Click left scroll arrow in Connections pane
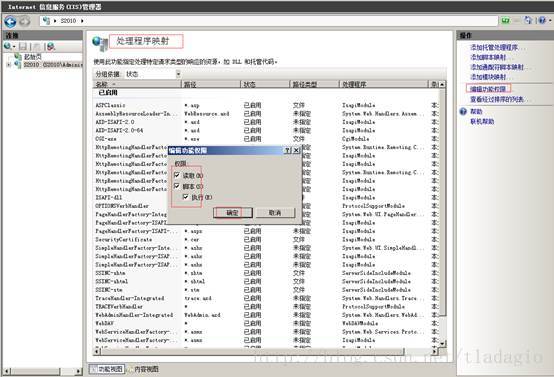The image size is (554, 377). pos(6,371)
